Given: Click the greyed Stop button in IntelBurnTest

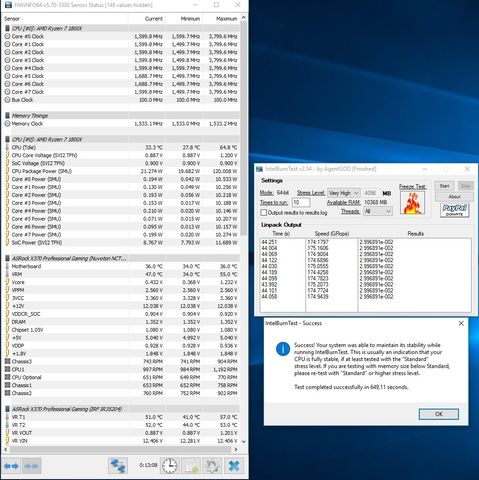Looking at the screenshot, I should pos(465,186).
